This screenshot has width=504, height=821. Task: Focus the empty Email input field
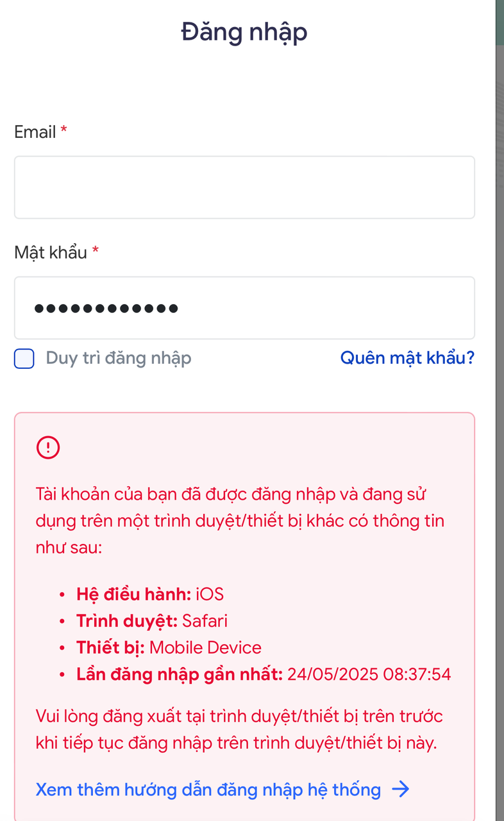tap(244, 187)
